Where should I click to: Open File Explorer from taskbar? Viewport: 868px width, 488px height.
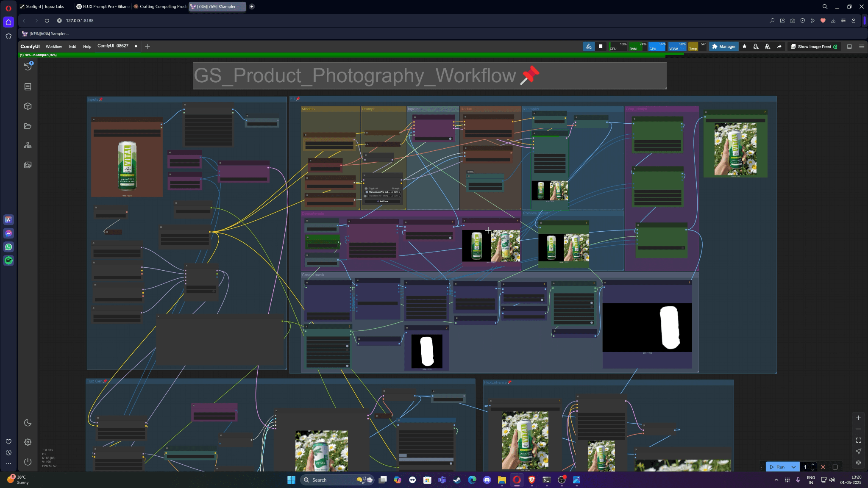[502, 480]
